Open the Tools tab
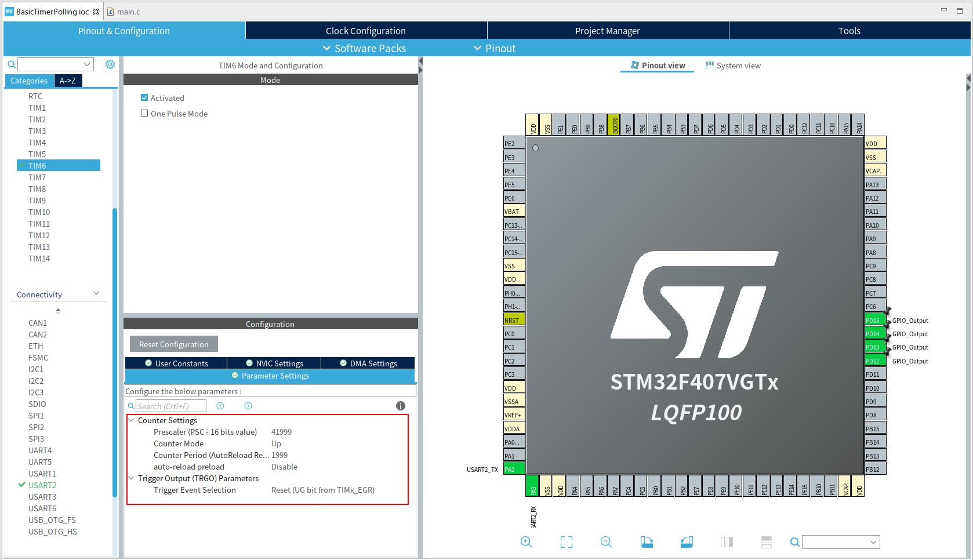This screenshot has width=973, height=560. [x=849, y=31]
